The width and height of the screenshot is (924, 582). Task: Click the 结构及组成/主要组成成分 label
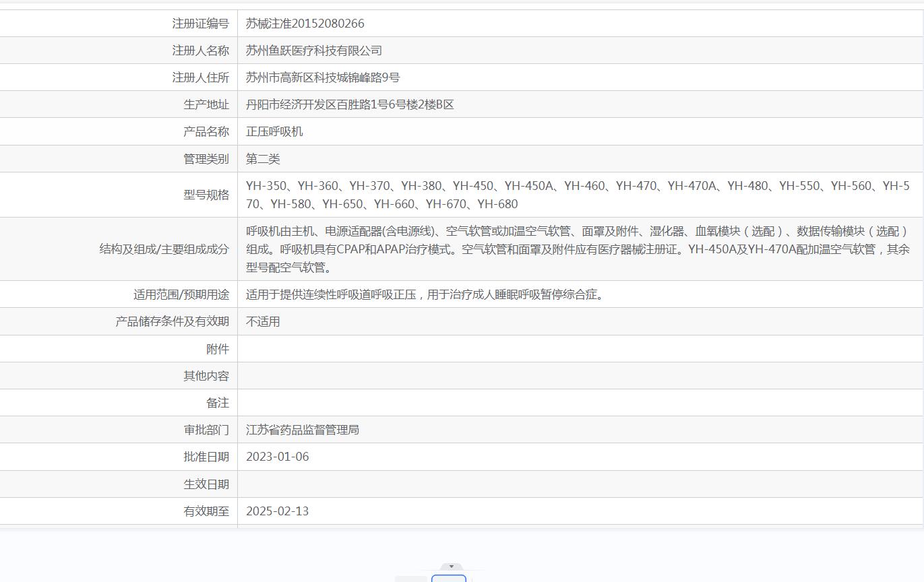point(164,249)
